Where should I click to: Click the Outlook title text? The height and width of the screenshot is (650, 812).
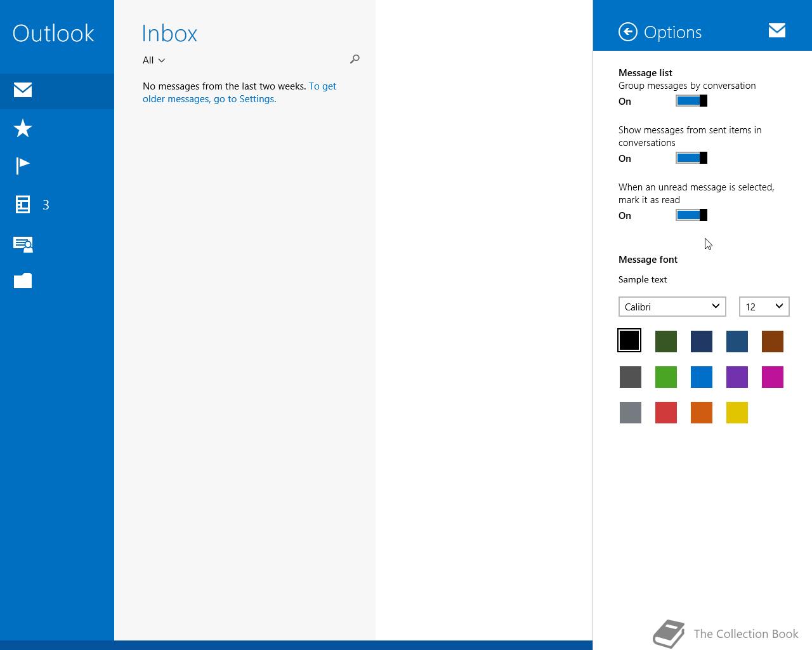point(53,33)
